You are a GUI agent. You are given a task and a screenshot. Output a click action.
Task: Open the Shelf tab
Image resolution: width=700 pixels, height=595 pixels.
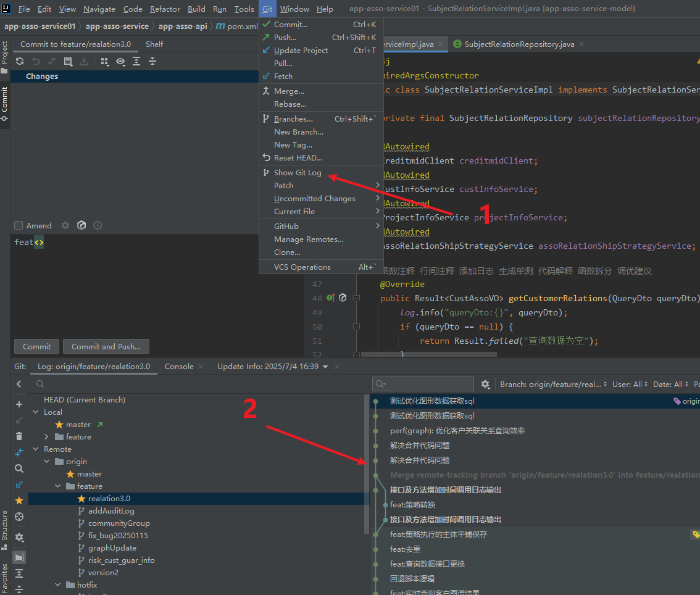(154, 44)
